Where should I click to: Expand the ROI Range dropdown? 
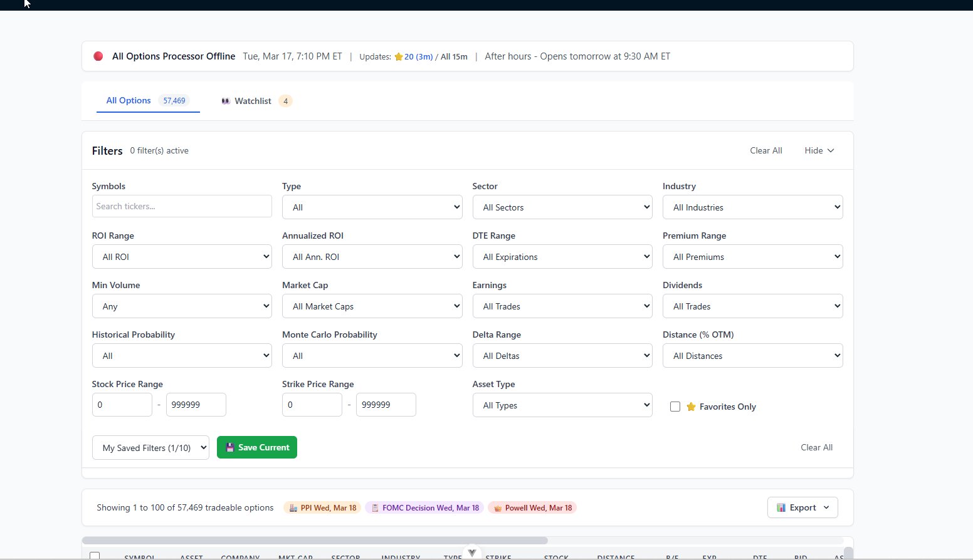coord(182,257)
